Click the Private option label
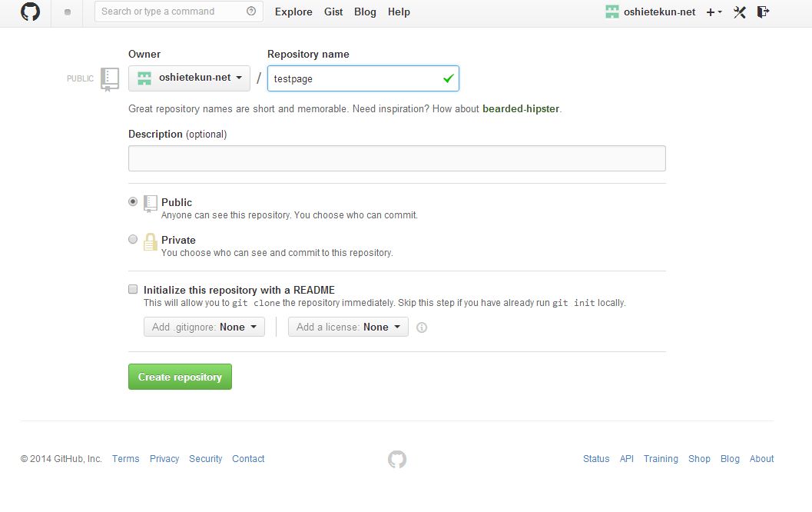The image size is (812, 512). 178,240
